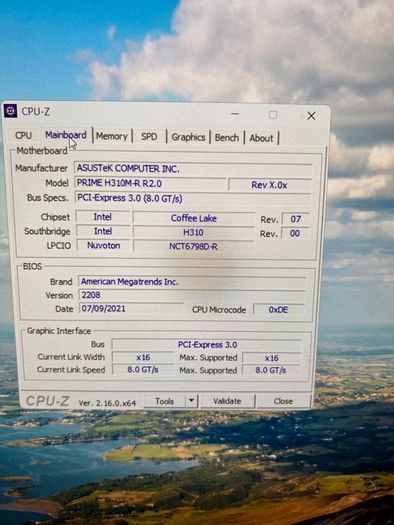
Task: Close CPU-Z with the X icon
Action: point(311,116)
